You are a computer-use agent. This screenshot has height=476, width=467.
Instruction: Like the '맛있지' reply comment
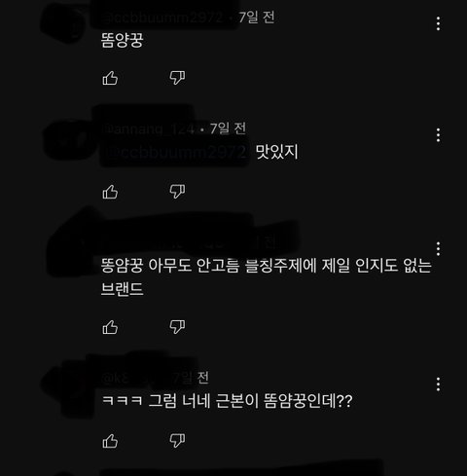(x=110, y=192)
